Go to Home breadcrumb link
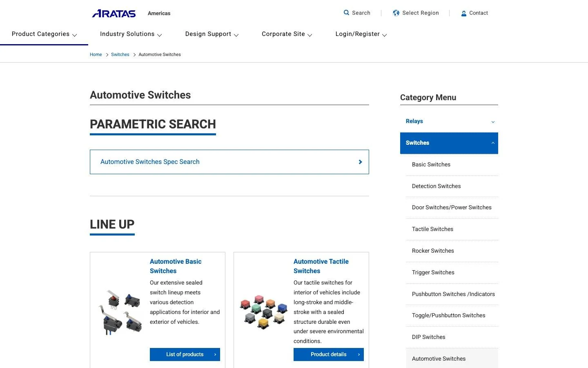588x368 pixels. click(x=96, y=55)
